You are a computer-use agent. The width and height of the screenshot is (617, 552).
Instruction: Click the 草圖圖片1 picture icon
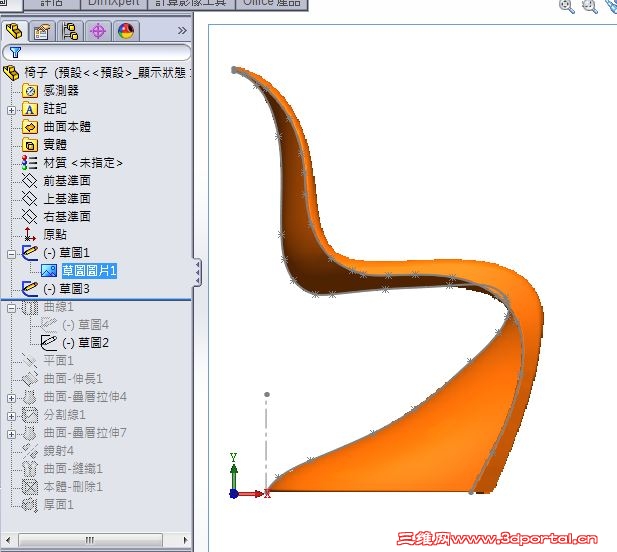point(49,271)
